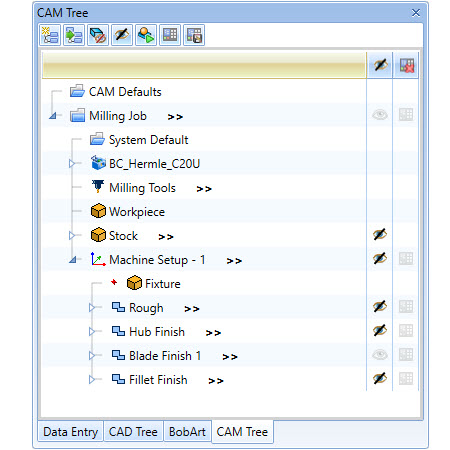This screenshot has width=450, height=450.
Task: Toggle visibility eye for Blade Finish 1
Action: tap(380, 355)
